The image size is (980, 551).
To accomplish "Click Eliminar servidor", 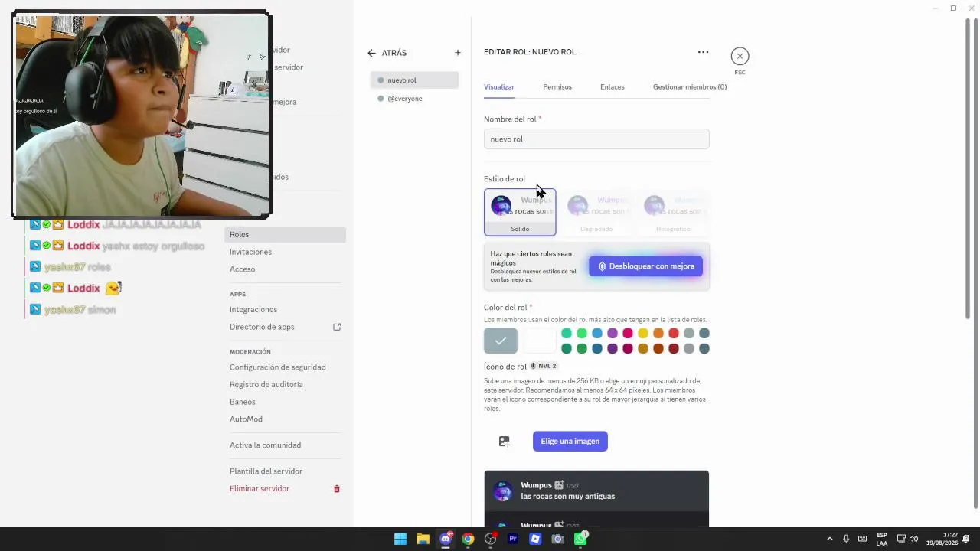I will (285, 489).
